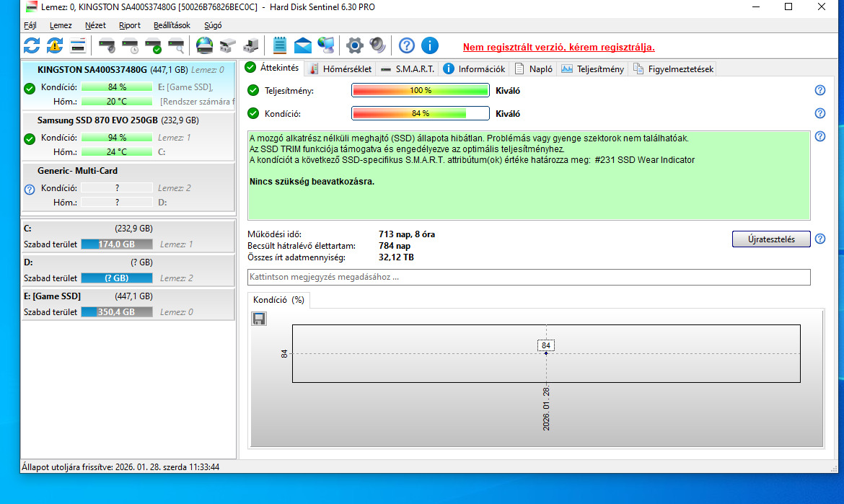Screen dimensions: 844x504
Task: Click the red Nem regisztrált verzió link
Action: click(x=559, y=48)
